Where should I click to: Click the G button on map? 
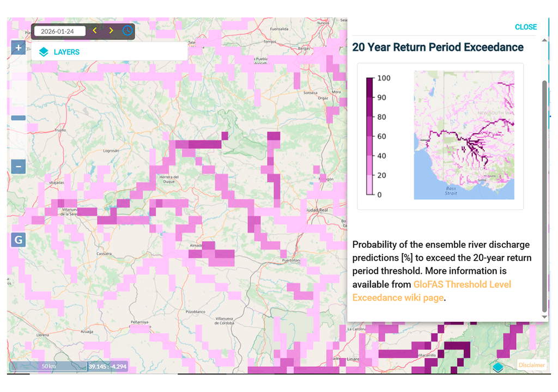point(19,240)
